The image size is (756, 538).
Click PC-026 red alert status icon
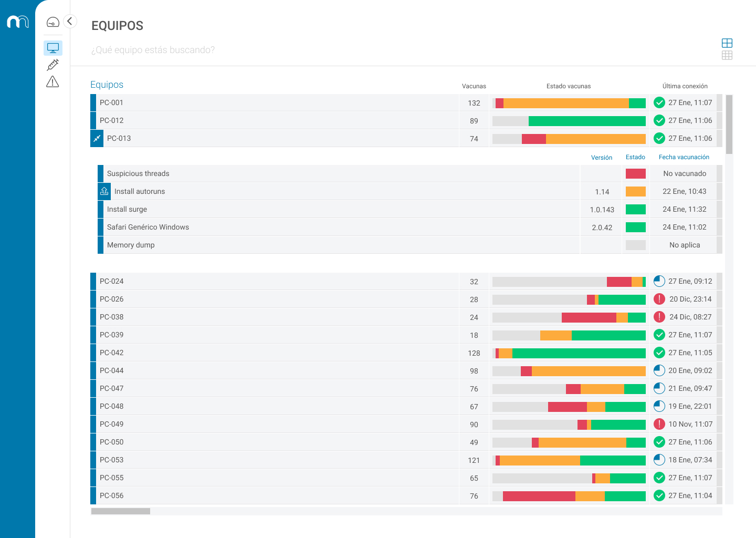point(659,299)
